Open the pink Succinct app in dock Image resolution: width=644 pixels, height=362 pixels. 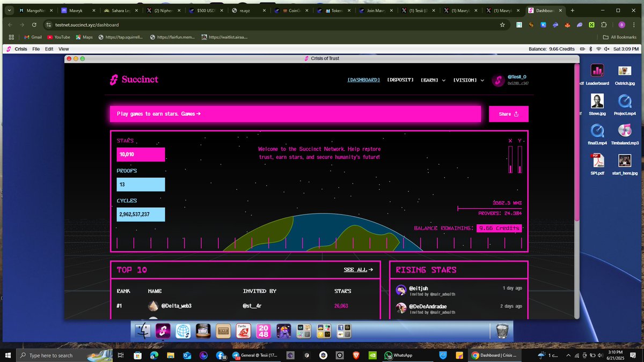point(163,331)
